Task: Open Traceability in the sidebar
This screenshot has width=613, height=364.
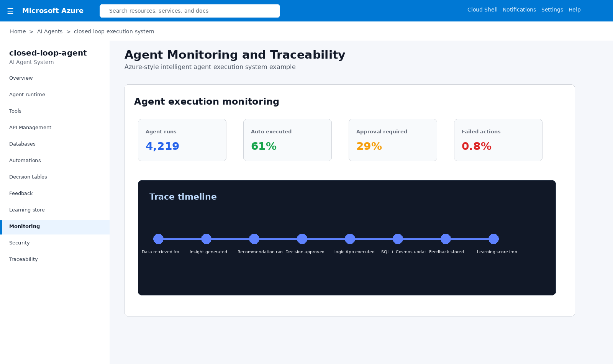Action: [55, 259]
